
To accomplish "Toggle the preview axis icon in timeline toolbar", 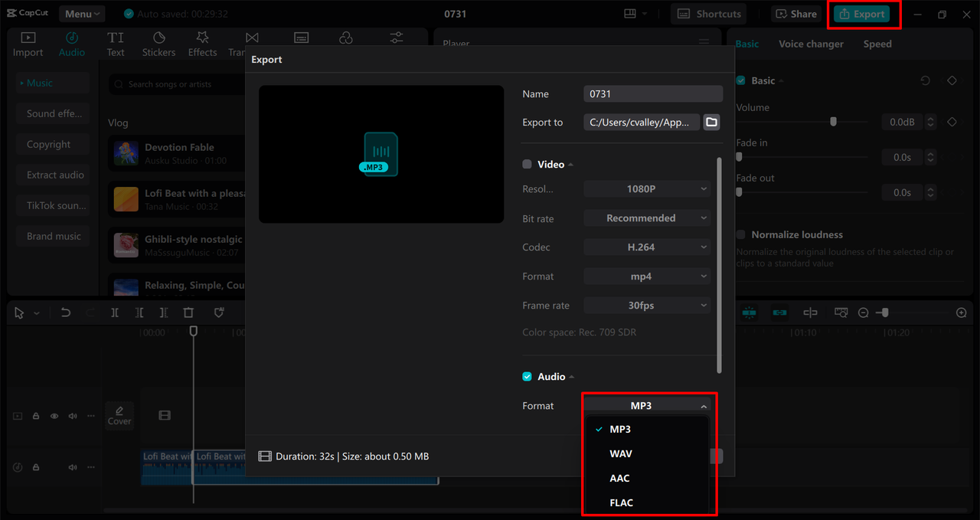I will tap(810, 312).
